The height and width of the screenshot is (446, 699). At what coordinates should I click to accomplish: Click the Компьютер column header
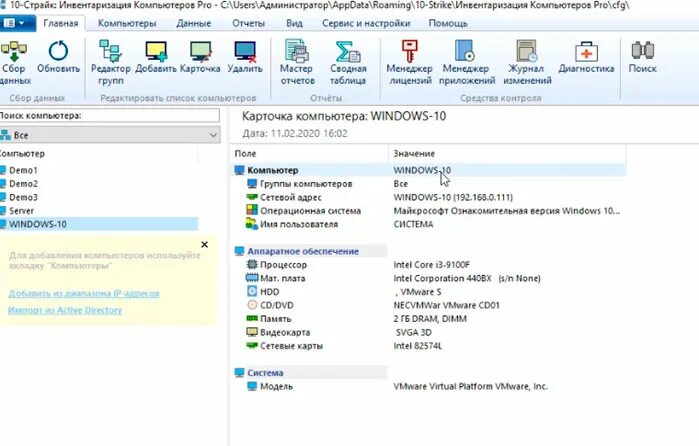pos(98,153)
